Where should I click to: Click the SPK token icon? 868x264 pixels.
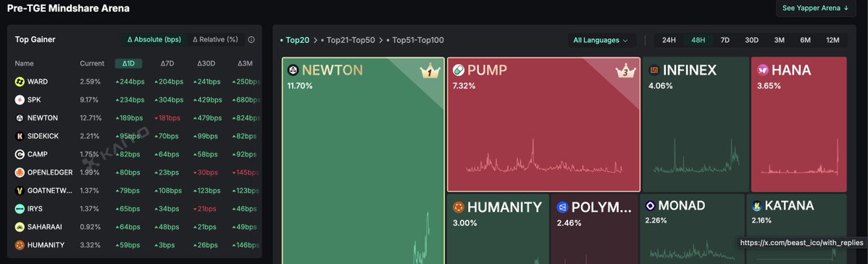[20, 100]
